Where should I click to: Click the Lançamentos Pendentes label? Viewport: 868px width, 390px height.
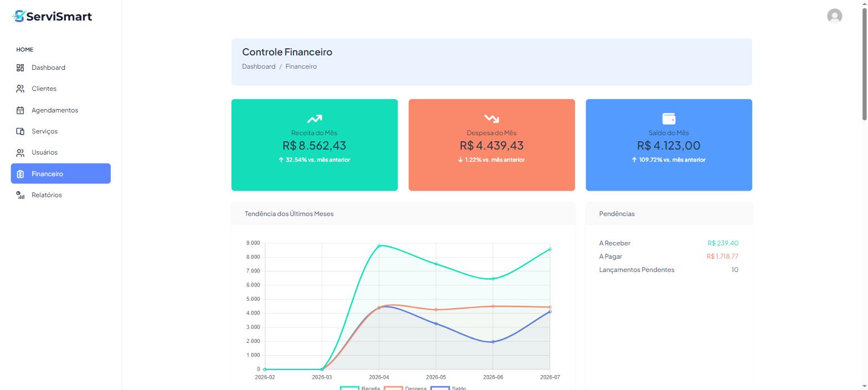637,270
